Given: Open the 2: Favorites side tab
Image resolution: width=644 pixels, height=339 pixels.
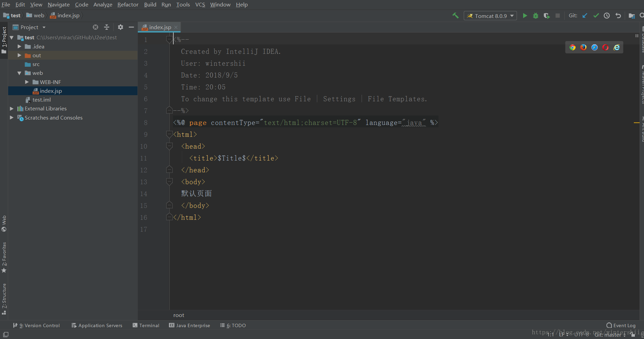Looking at the screenshot, I should [x=4, y=257].
